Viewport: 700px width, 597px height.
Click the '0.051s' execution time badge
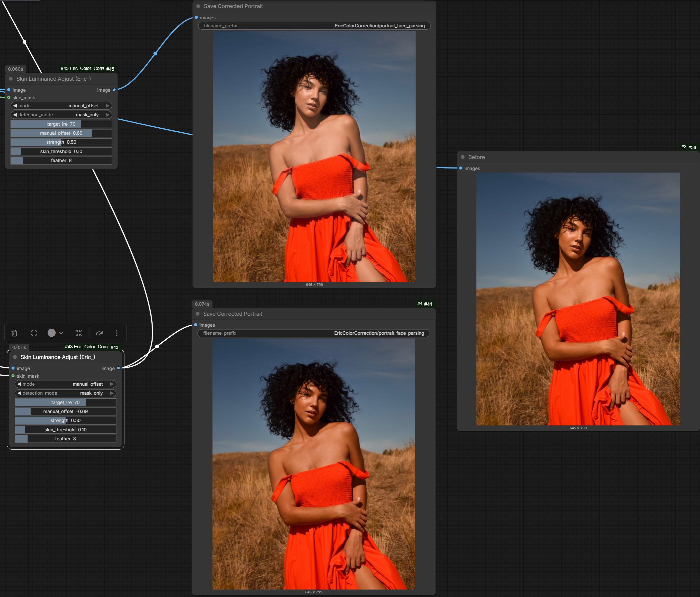[19, 347]
